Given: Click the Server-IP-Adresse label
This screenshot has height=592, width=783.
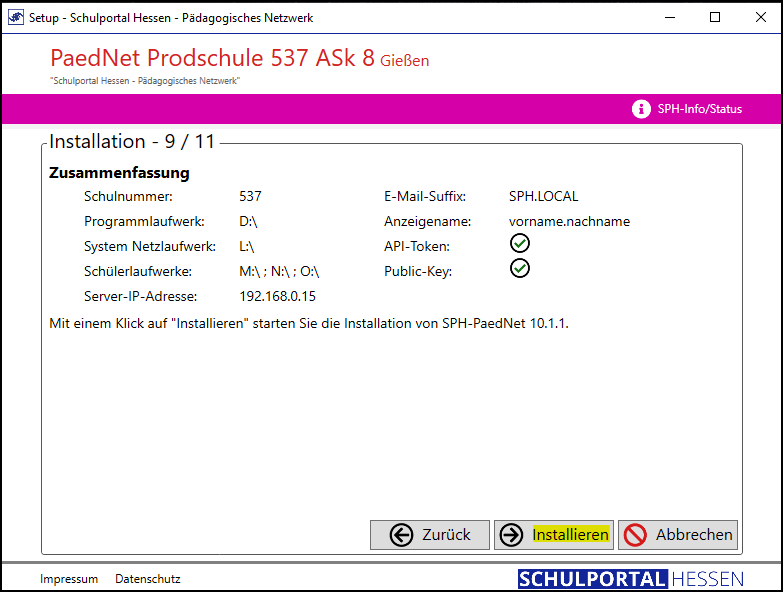Looking at the screenshot, I should 140,296.
